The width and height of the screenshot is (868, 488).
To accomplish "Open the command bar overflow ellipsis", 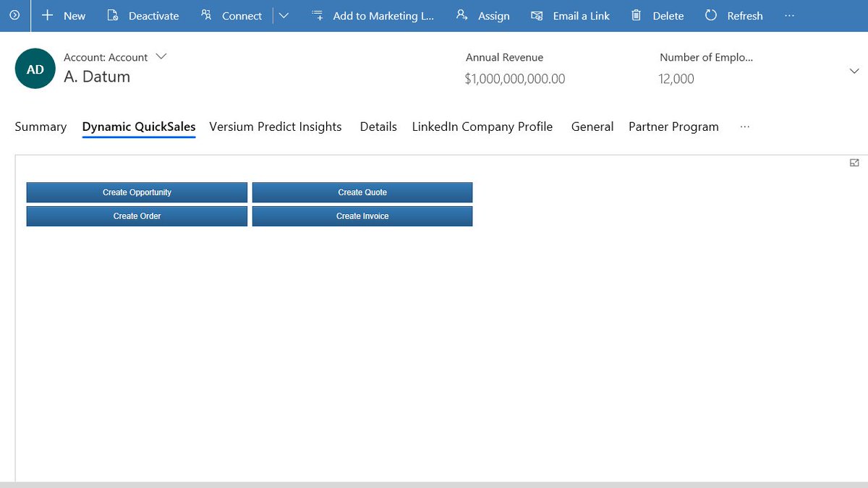I will tap(789, 15).
